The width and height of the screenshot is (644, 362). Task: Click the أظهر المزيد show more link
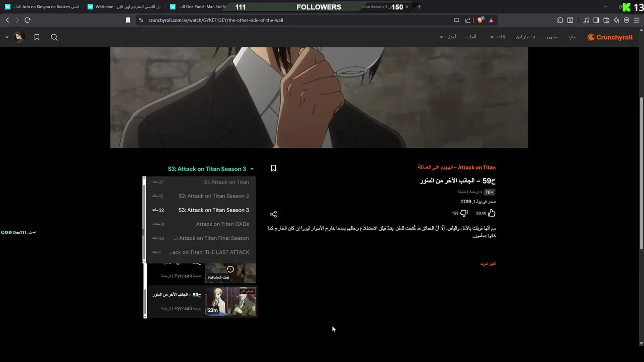[488, 263]
